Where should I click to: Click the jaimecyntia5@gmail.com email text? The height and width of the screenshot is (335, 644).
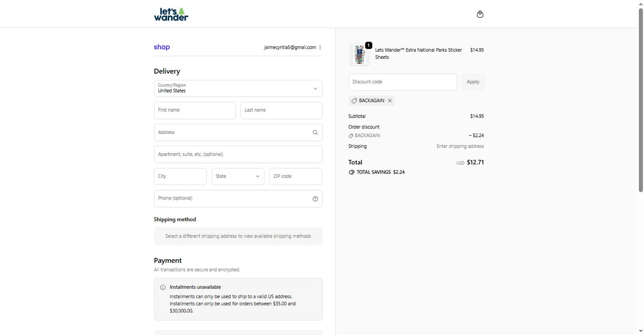pyautogui.click(x=290, y=47)
